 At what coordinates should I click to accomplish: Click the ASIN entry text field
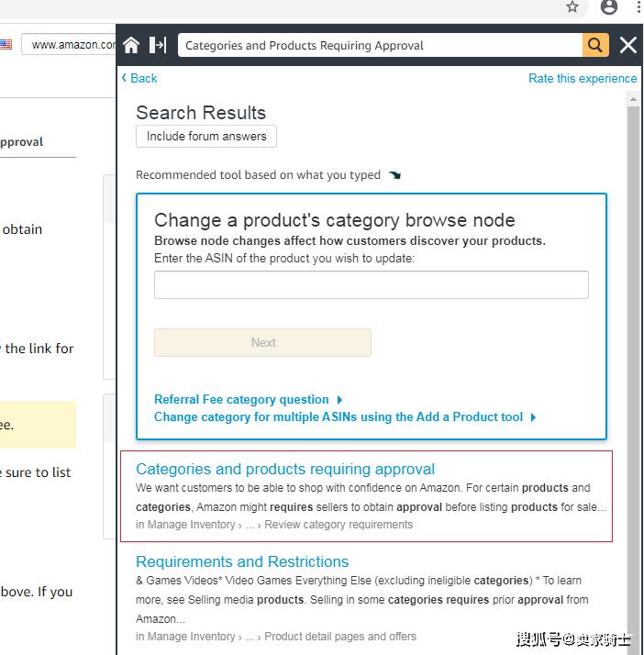(x=371, y=284)
